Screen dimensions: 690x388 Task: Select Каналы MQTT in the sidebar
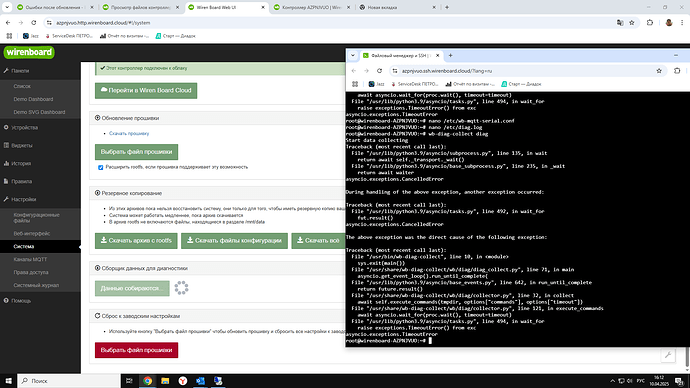pos(30,260)
